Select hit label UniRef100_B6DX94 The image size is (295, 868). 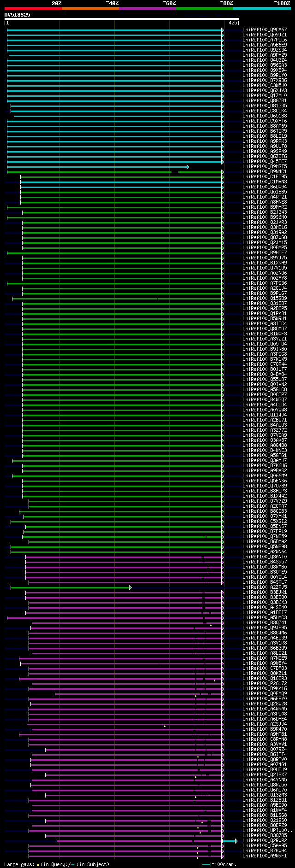[x=265, y=187]
